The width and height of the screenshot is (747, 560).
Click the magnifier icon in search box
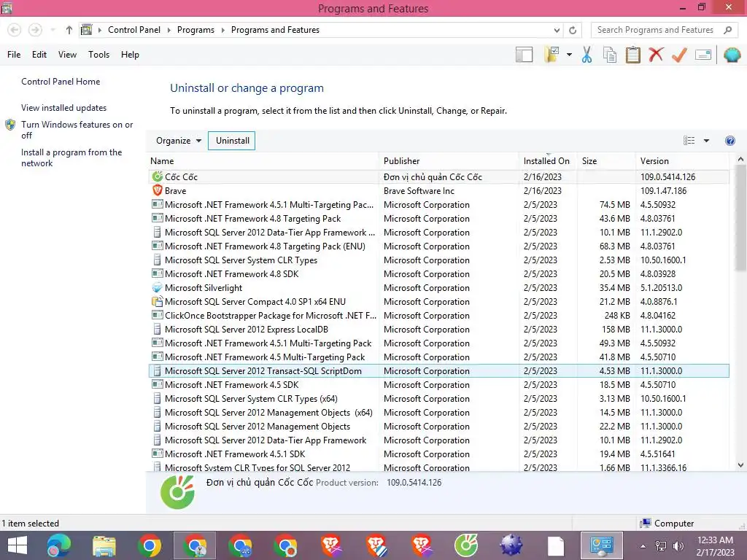(x=727, y=30)
